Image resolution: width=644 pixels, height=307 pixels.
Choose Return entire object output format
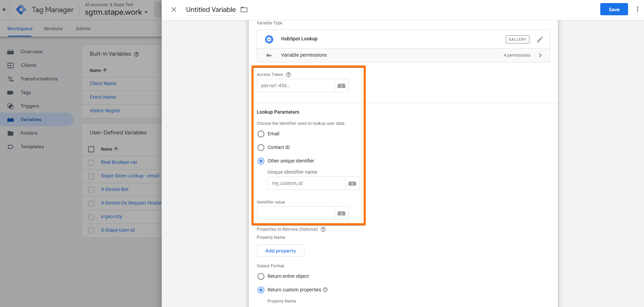pyautogui.click(x=261, y=276)
